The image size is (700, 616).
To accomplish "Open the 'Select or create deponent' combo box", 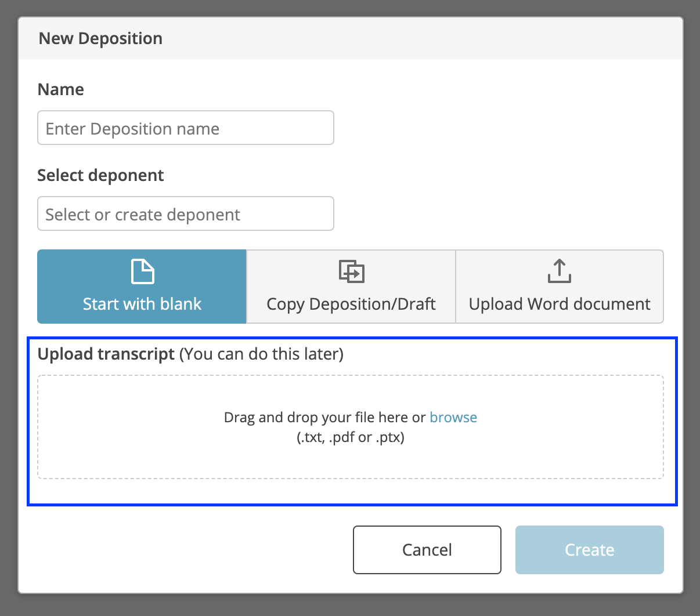I will point(186,213).
